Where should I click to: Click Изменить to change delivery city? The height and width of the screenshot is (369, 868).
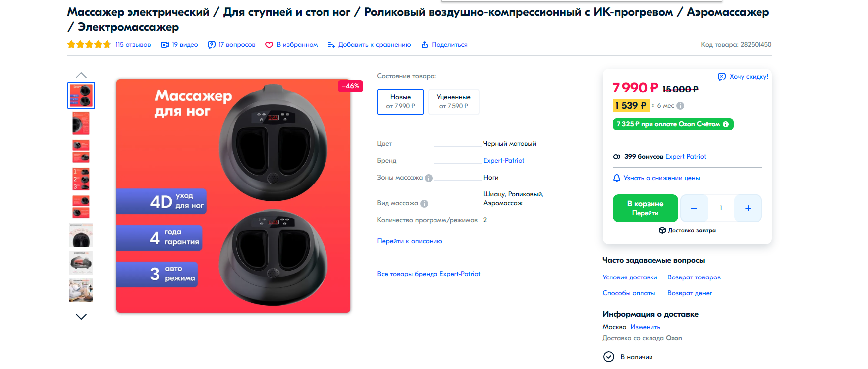tap(645, 327)
